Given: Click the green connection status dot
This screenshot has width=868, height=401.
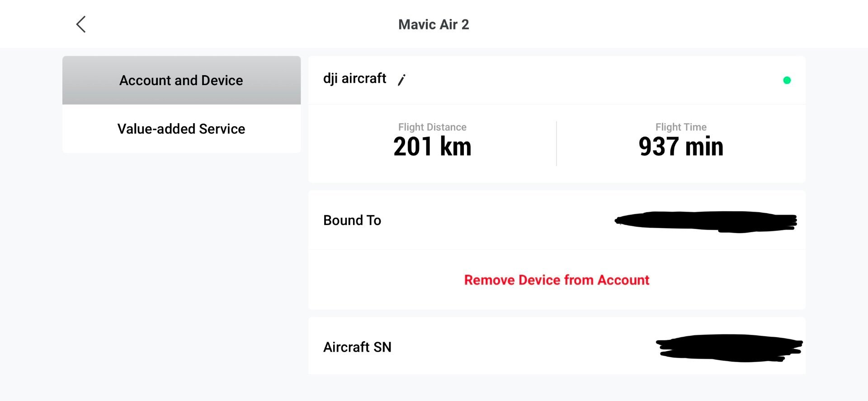Looking at the screenshot, I should 787,80.
